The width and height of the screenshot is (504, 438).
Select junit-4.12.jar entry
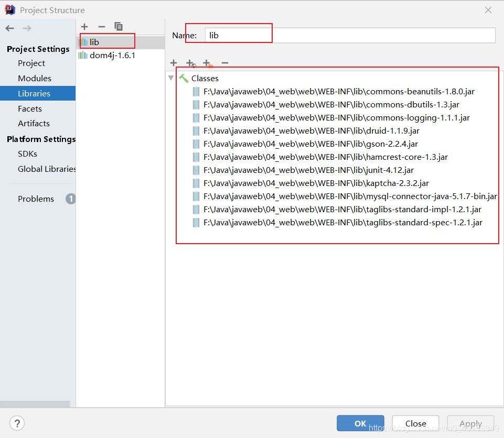click(x=308, y=170)
